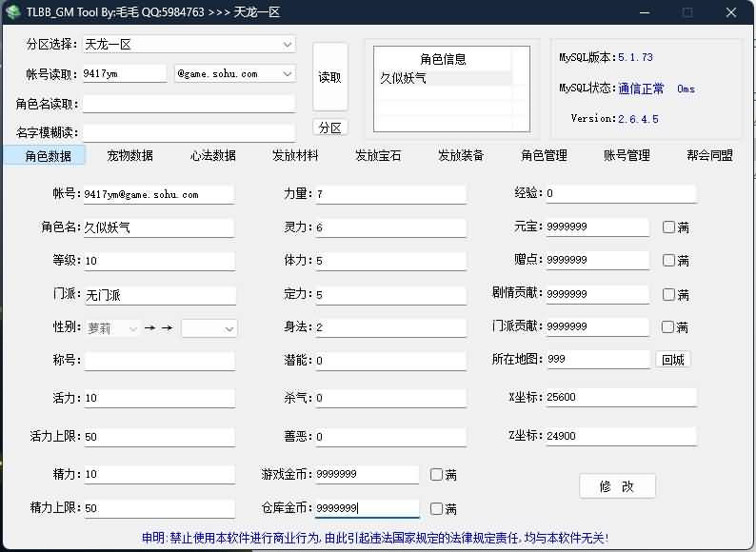
Task: Focus the 名字模糊读 input field
Action: click(x=189, y=133)
